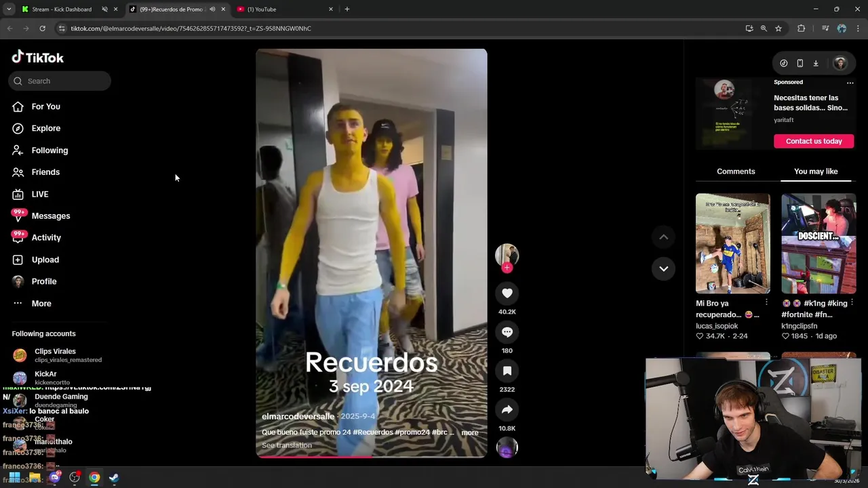This screenshot has height=488, width=868.
Task: Switch to the Comments tab
Action: (736, 171)
